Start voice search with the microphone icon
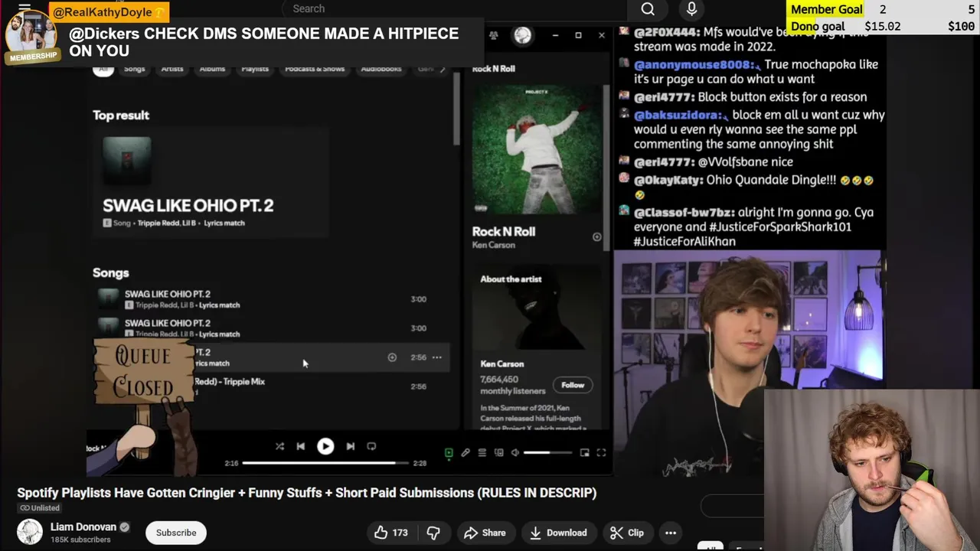The image size is (980, 551). coord(691,9)
